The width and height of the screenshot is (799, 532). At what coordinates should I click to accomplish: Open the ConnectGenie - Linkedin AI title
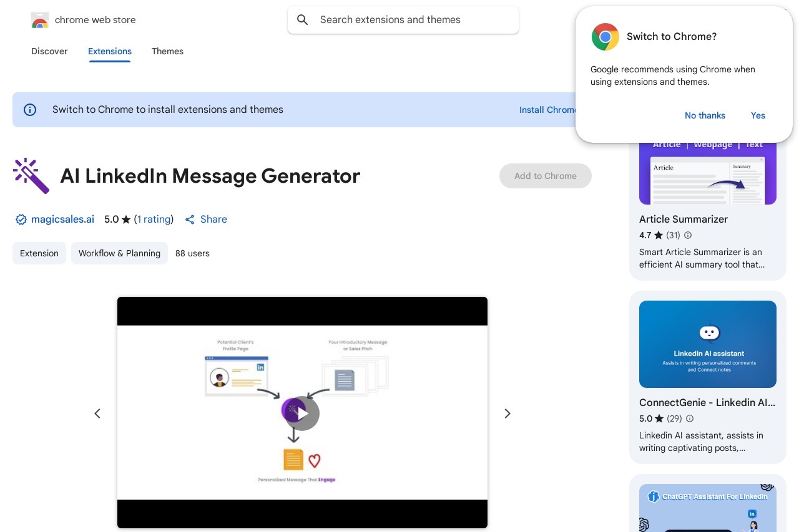pos(707,403)
